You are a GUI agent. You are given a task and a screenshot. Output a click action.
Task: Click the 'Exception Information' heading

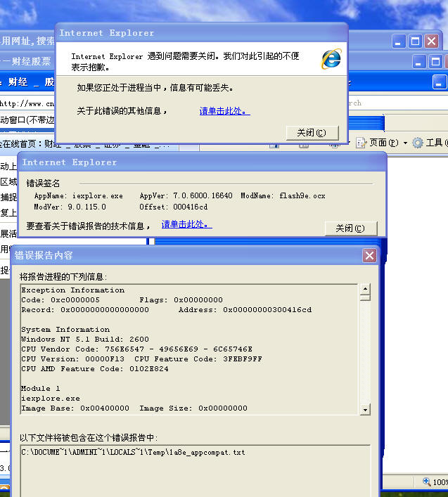pos(73,290)
